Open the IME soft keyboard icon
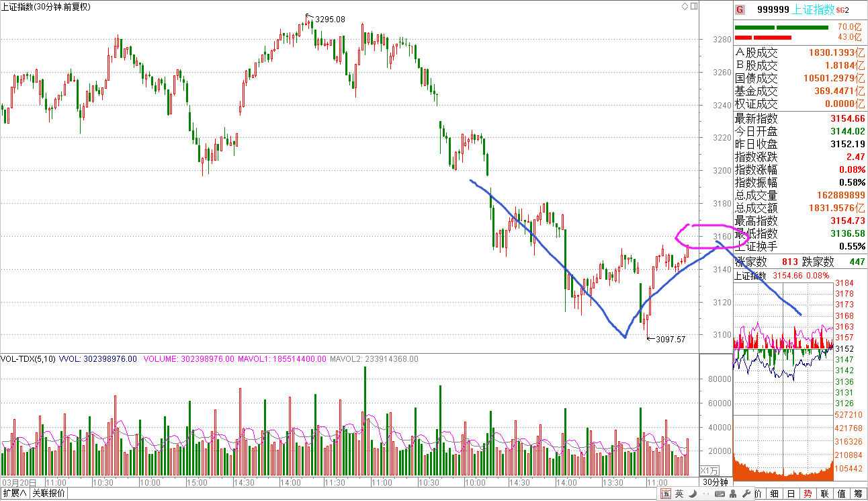The height and width of the screenshot is (501, 868). [719, 494]
